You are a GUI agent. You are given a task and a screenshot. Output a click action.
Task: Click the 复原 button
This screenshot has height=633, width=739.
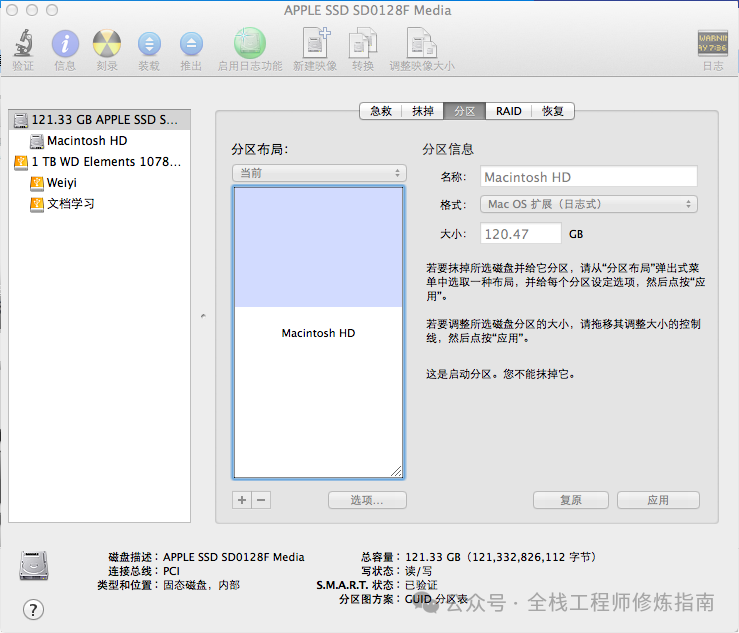(x=571, y=500)
